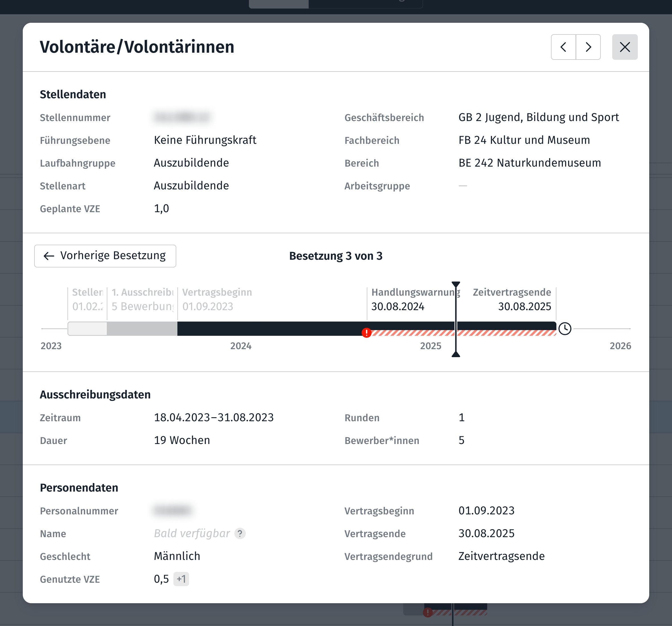
Task: Click the clock icon at timeline end
Action: click(565, 329)
